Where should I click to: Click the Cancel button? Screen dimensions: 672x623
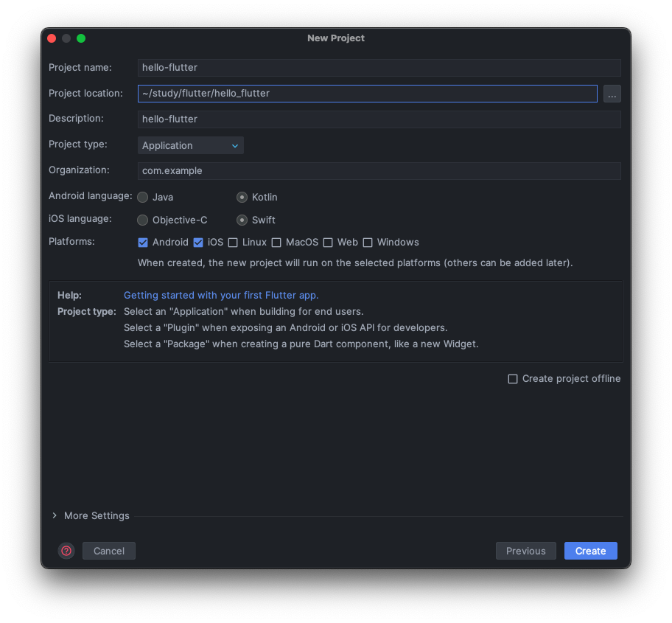[x=109, y=551]
